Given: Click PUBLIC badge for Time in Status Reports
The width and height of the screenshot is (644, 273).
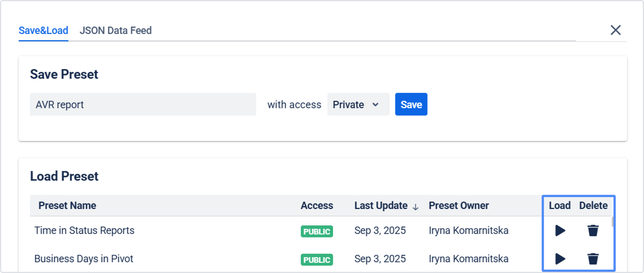Looking at the screenshot, I should 317,231.
